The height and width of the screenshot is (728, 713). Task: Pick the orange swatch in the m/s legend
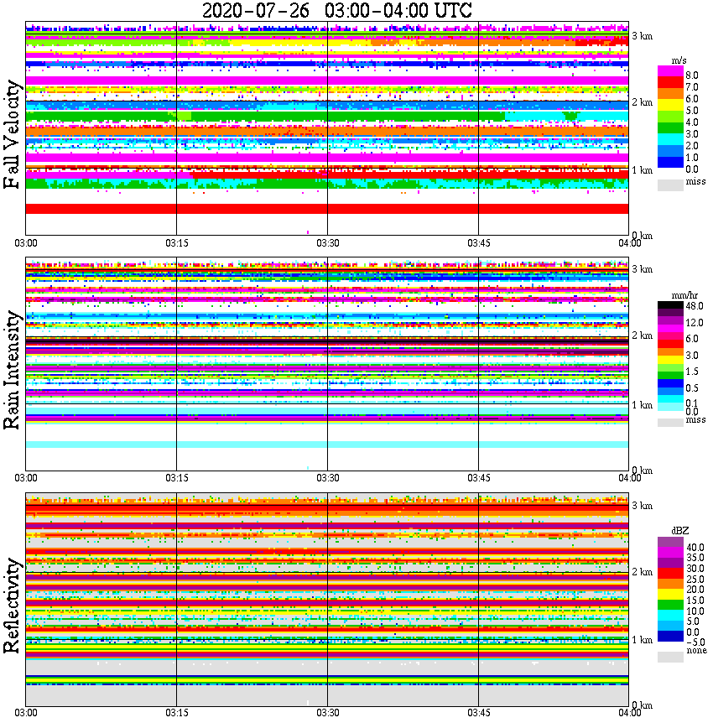click(x=670, y=95)
